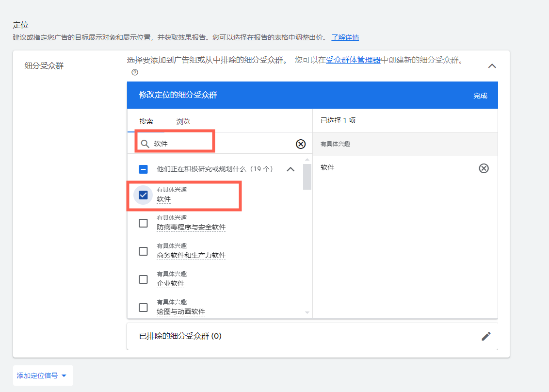
Task: Click the 定位 heading
Action: tap(21, 25)
